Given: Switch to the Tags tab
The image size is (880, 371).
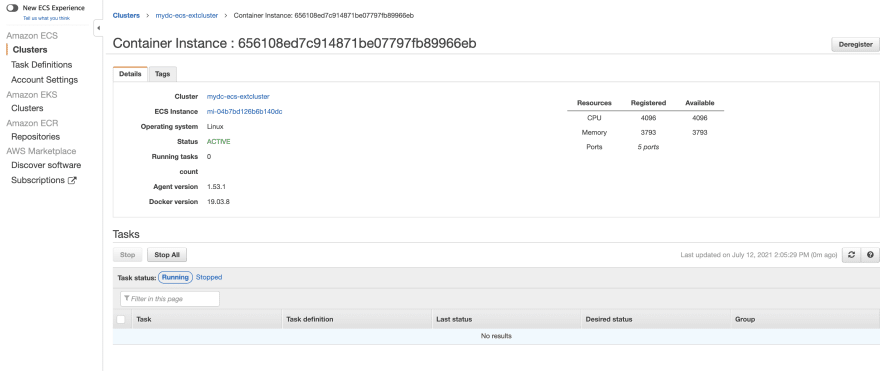Looking at the screenshot, I should pos(163,74).
